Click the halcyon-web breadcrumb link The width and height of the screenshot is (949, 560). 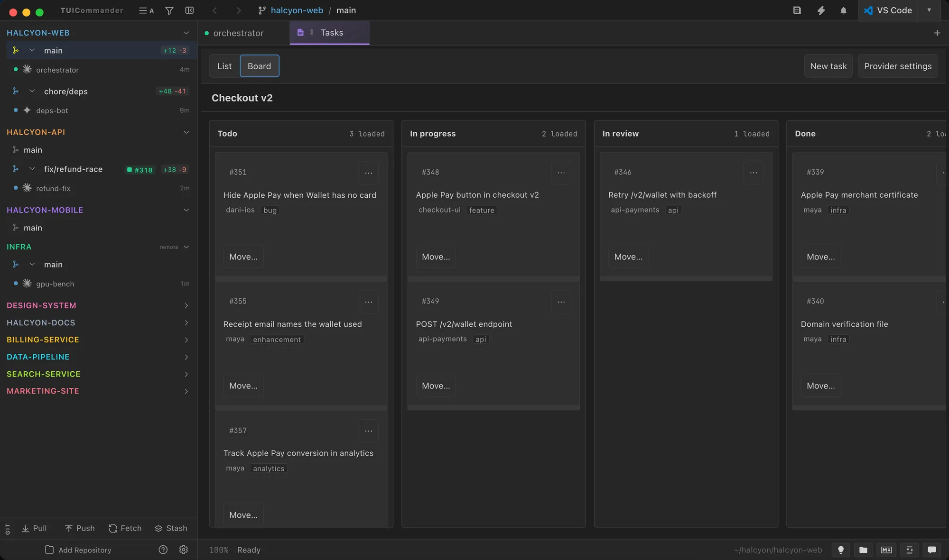click(x=297, y=10)
